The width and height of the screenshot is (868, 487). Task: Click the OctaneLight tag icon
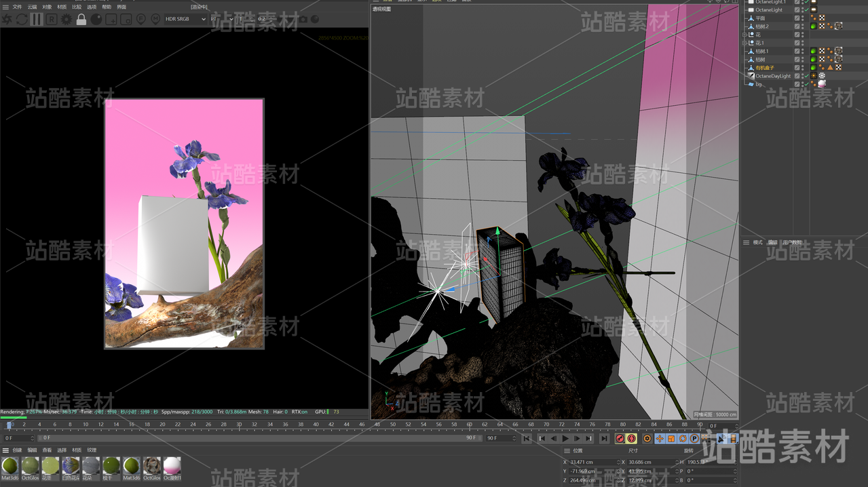coord(814,10)
